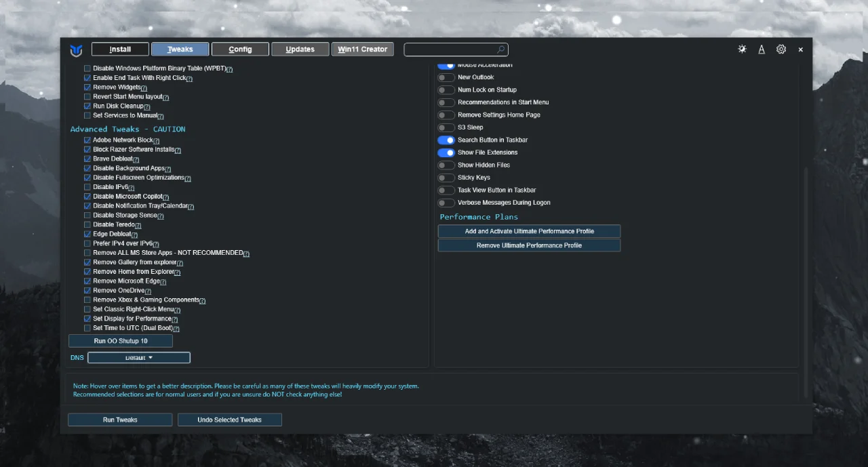
Task: Click Add and Activate Ultimate Performance Profile
Action: (529, 232)
